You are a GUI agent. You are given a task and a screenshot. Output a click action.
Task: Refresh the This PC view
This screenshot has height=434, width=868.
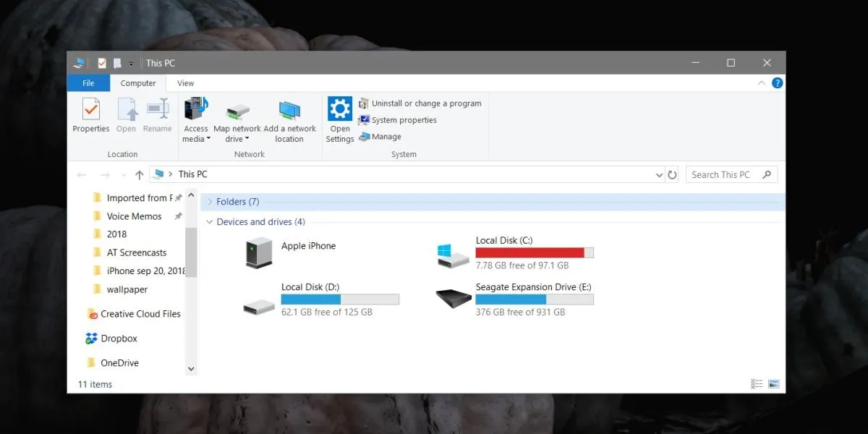coord(673,174)
